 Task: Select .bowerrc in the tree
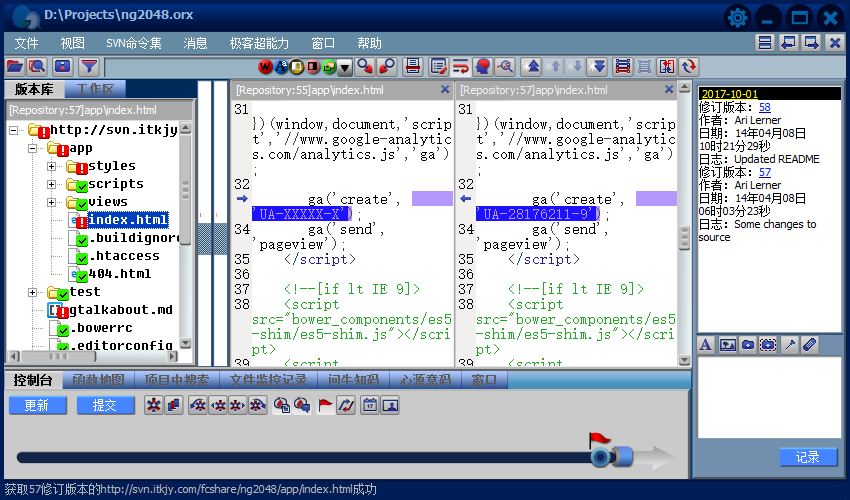[x=101, y=328]
